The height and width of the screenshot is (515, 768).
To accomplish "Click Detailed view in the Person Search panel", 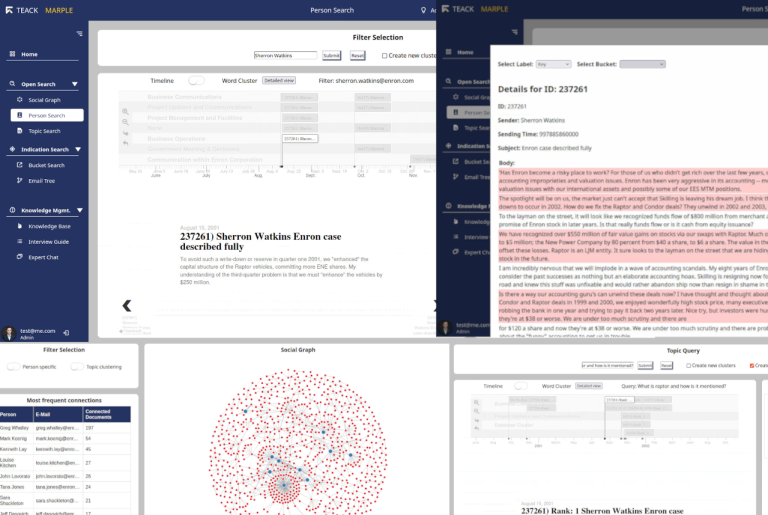I will [279, 80].
